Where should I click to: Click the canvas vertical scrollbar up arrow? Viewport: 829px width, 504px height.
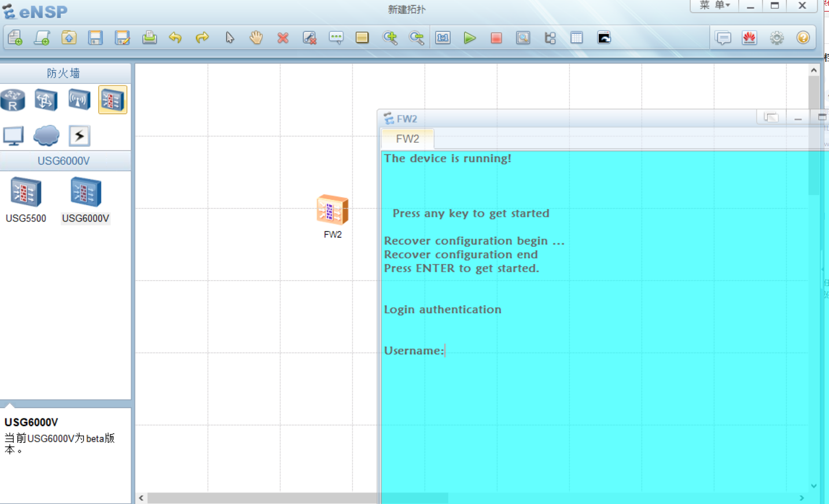pyautogui.click(x=814, y=70)
